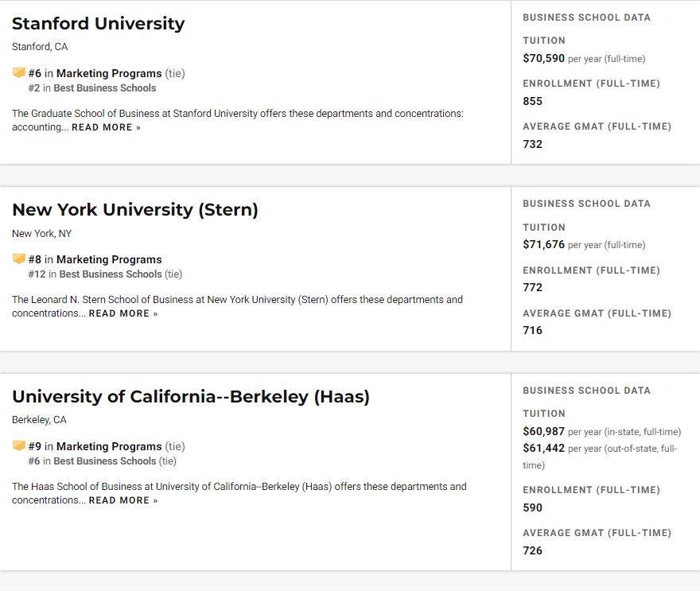Select Stanford's $70,590 tuition figure

tap(544, 59)
